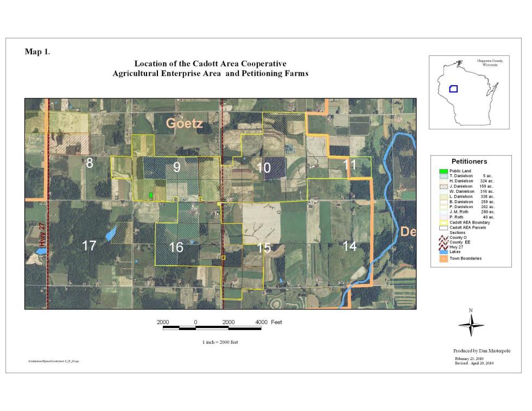The image size is (532, 411).
Task: Select the T. Danielson hatched legend symbol
Action: (443, 175)
